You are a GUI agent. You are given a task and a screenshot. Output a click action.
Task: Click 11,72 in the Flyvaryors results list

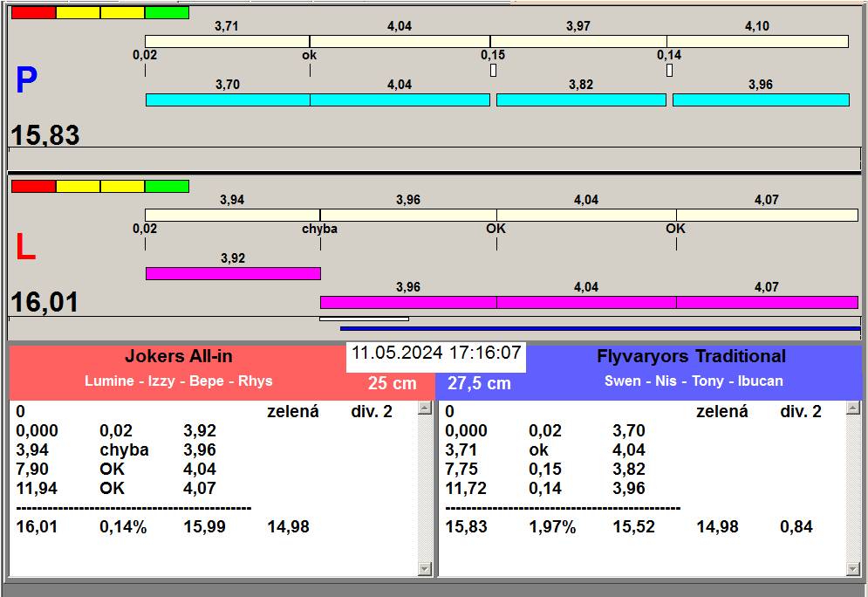click(x=466, y=489)
